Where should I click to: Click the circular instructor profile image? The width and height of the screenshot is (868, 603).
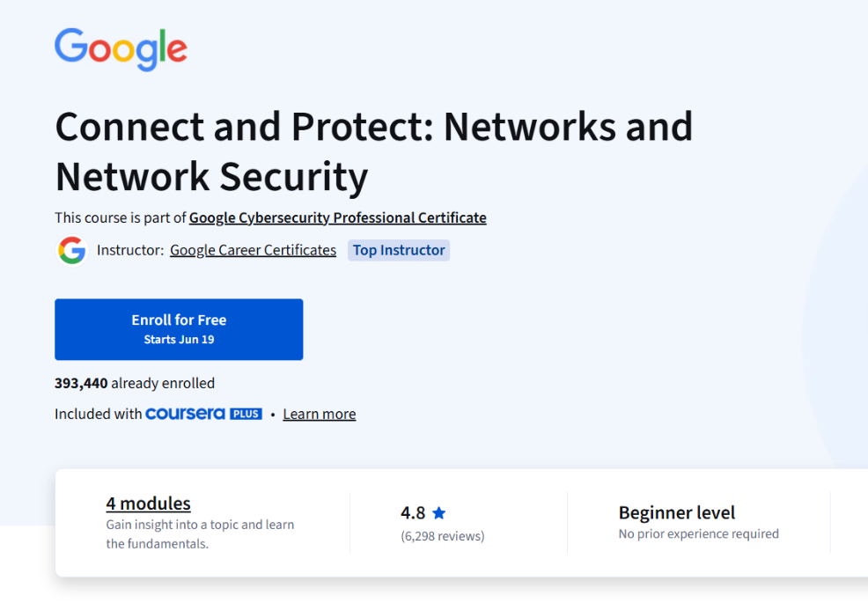(71, 250)
